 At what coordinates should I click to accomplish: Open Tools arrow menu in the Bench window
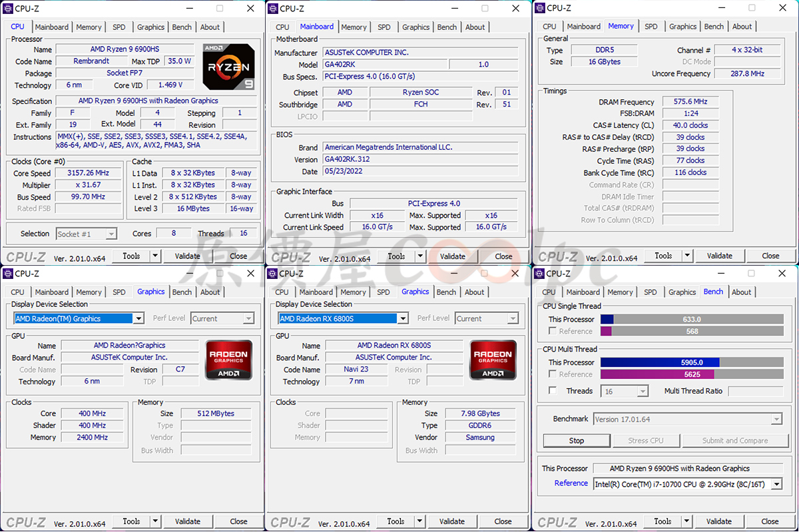[x=687, y=521]
